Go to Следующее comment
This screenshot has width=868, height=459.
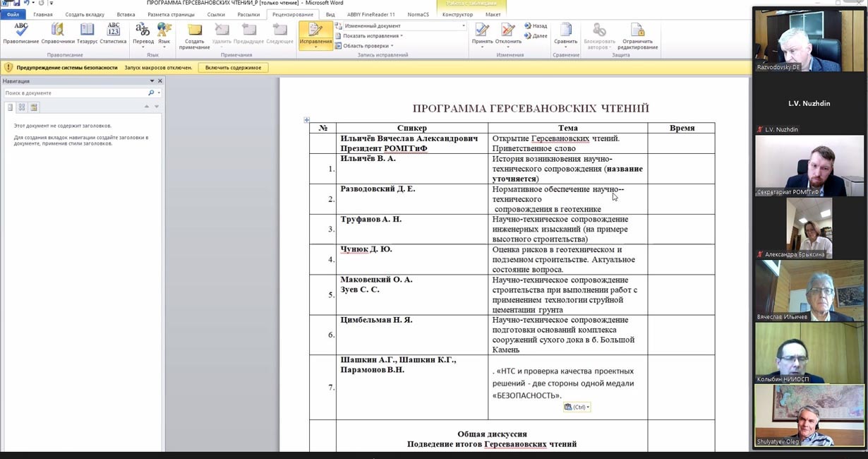click(x=279, y=33)
